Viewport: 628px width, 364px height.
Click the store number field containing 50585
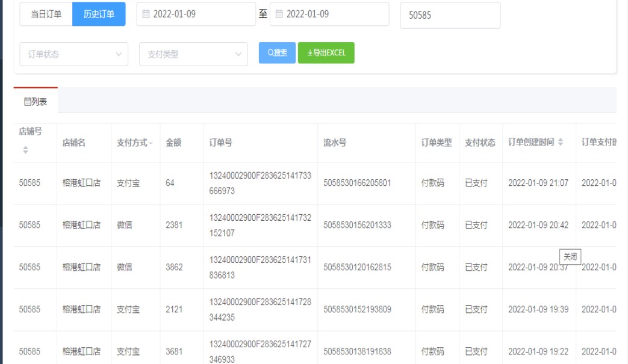click(450, 16)
